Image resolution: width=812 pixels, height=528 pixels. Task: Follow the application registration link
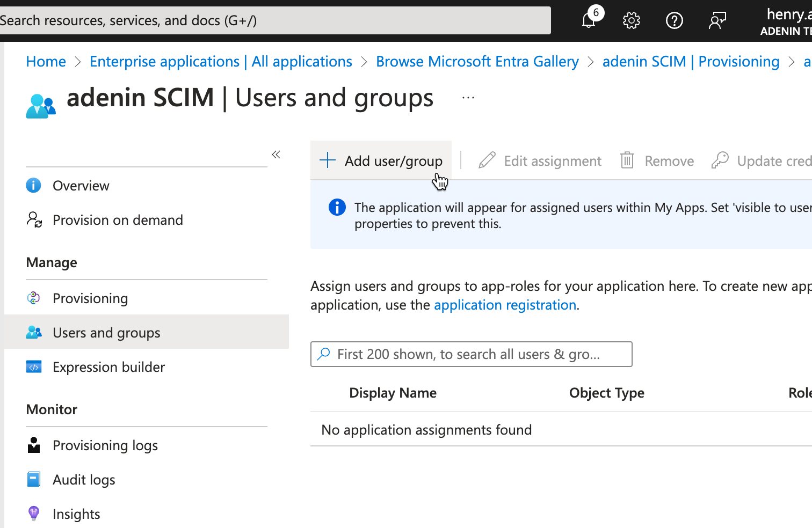click(x=505, y=305)
